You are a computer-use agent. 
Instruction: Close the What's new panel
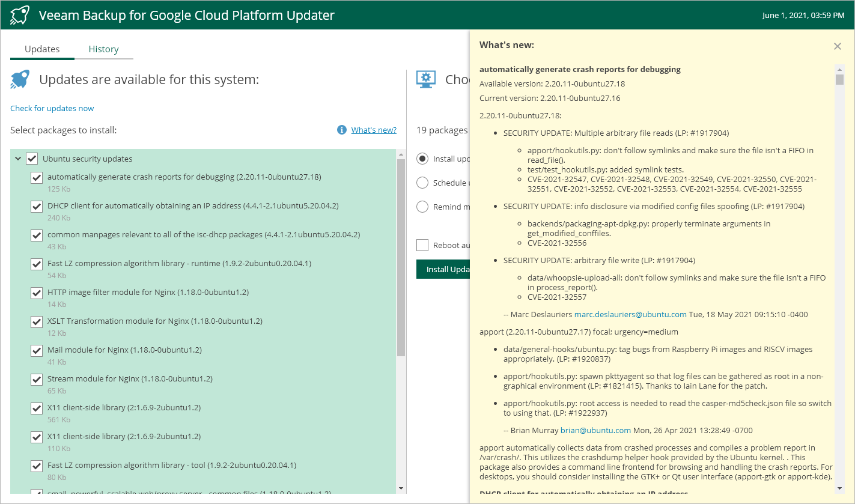pos(838,46)
